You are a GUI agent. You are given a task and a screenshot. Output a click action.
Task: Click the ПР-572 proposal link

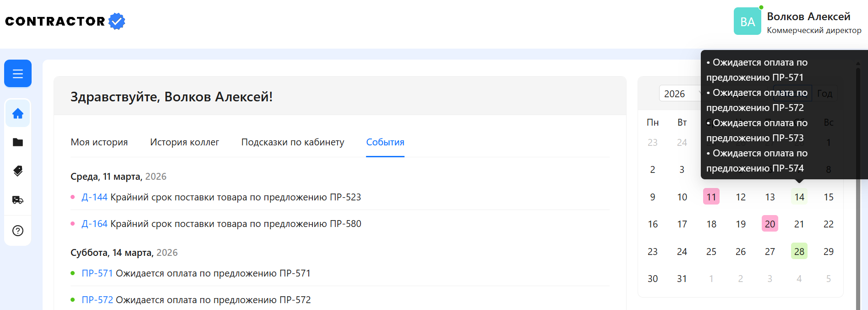97,300
